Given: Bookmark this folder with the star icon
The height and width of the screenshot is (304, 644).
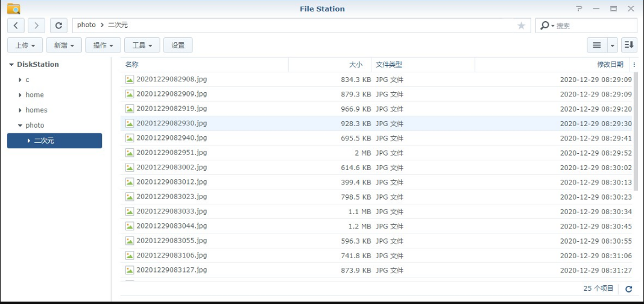Looking at the screenshot, I should pos(521,25).
